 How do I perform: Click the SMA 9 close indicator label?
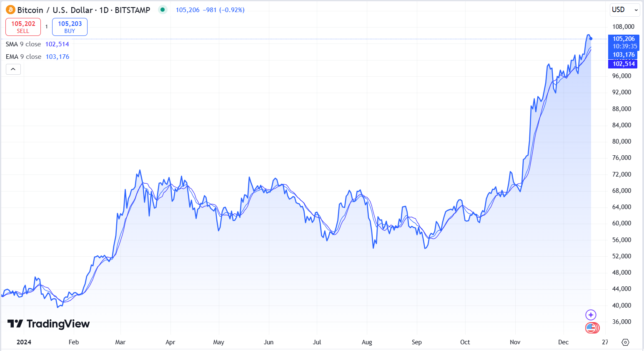pyautogui.click(x=23, y=44)
